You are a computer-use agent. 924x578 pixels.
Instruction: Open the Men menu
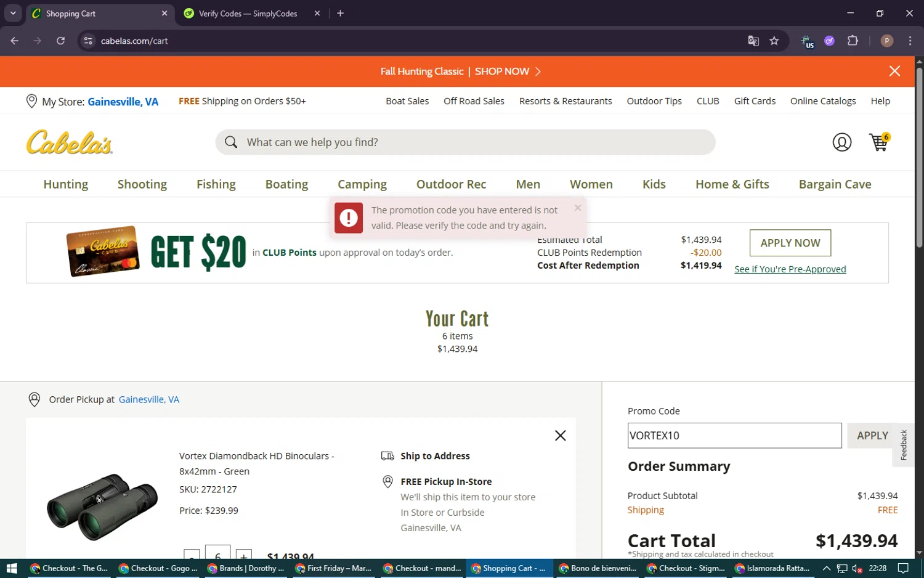click(528, 184)
